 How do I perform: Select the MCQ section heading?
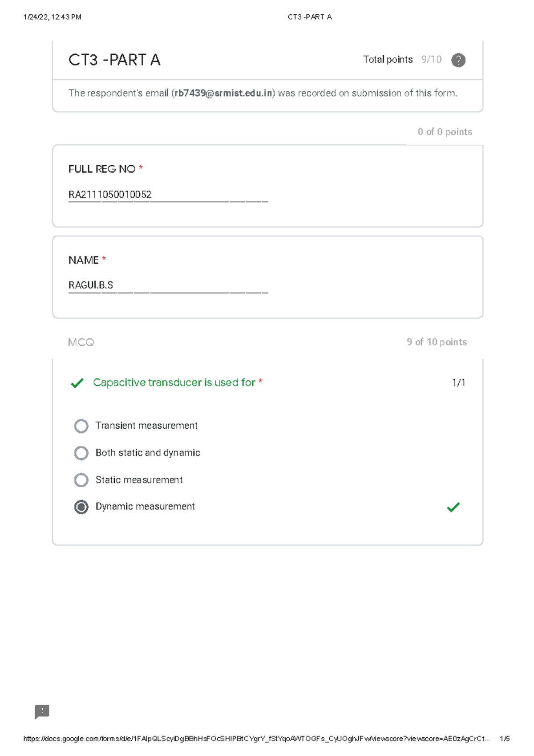pyautogui.click(x=81, y=342)
